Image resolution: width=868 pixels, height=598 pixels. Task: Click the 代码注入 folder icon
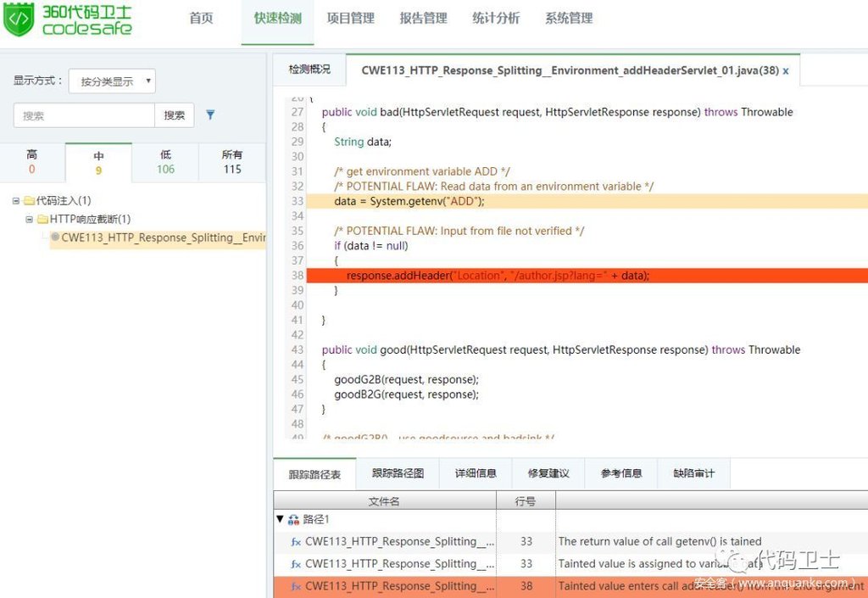click(29, 201)
